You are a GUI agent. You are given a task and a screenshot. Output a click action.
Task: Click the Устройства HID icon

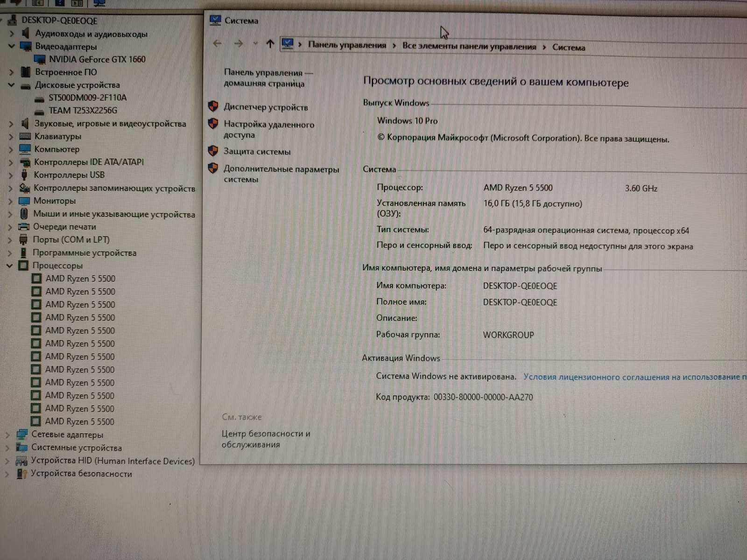21,461
